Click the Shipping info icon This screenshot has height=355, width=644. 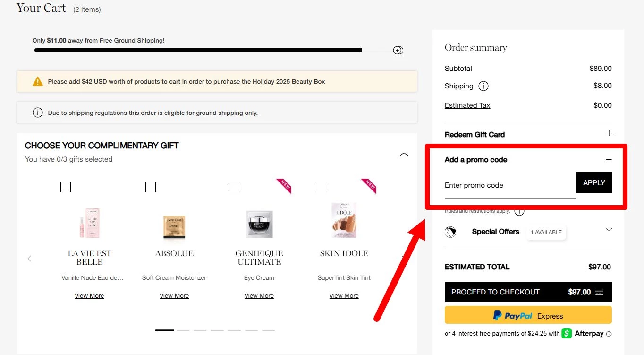pyautogui.click(x=483, y=86)
